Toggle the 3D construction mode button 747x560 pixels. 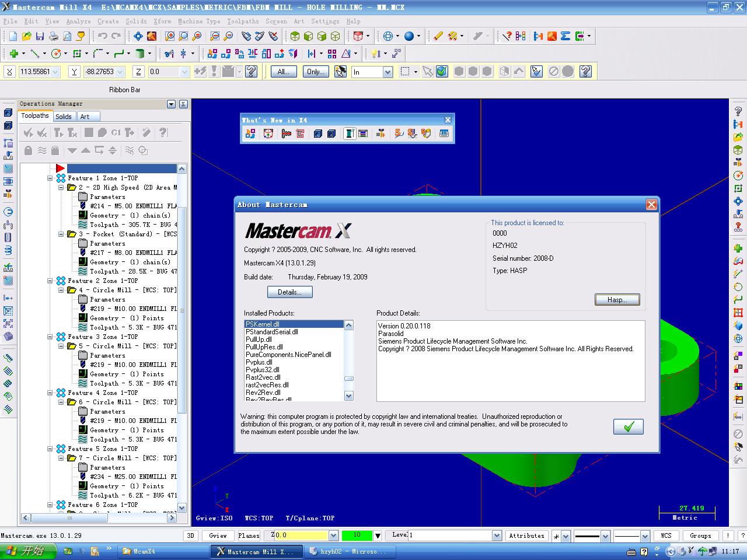pyautogui.click(x=190, y=535)
